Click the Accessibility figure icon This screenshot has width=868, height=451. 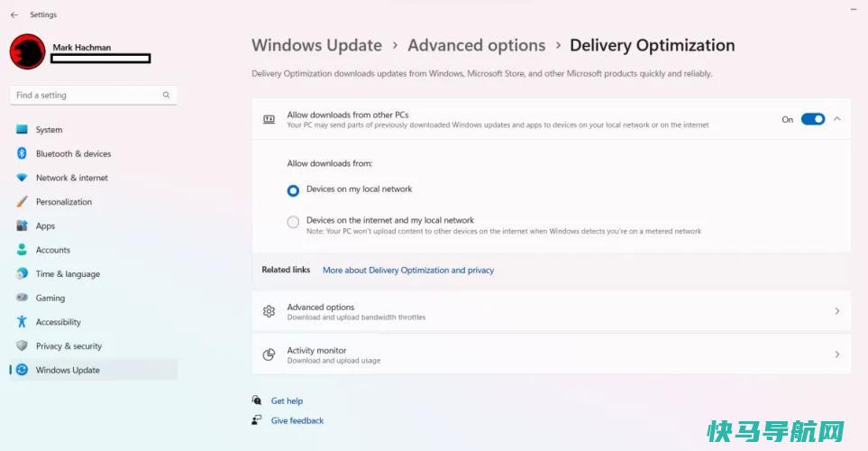click(22, 322)
